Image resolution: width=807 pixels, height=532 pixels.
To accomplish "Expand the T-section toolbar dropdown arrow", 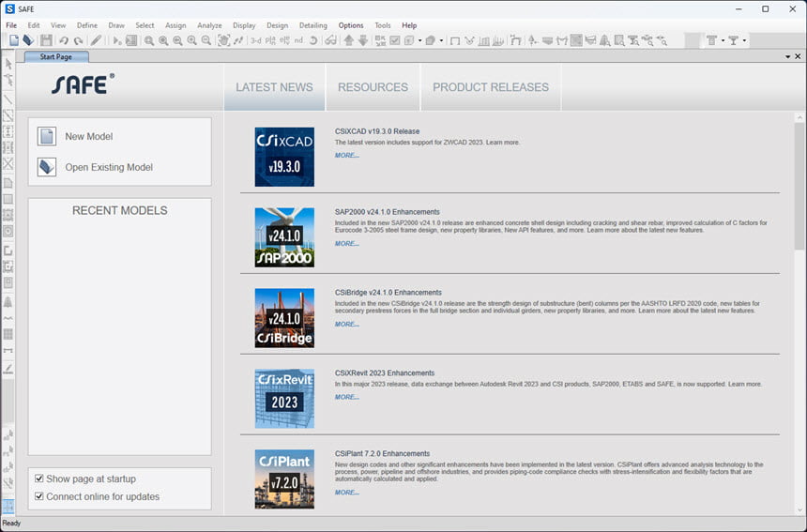I will click(x=744, y=40).
